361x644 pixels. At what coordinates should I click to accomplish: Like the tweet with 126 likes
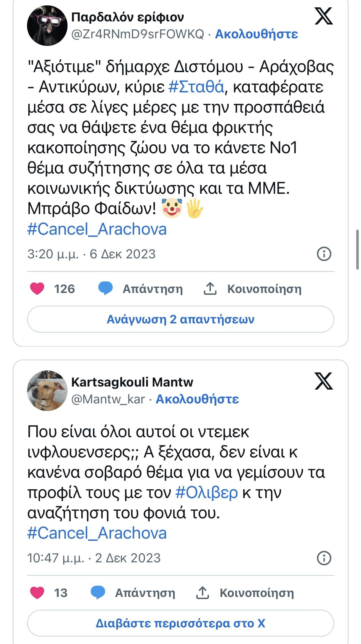(37, 289)
